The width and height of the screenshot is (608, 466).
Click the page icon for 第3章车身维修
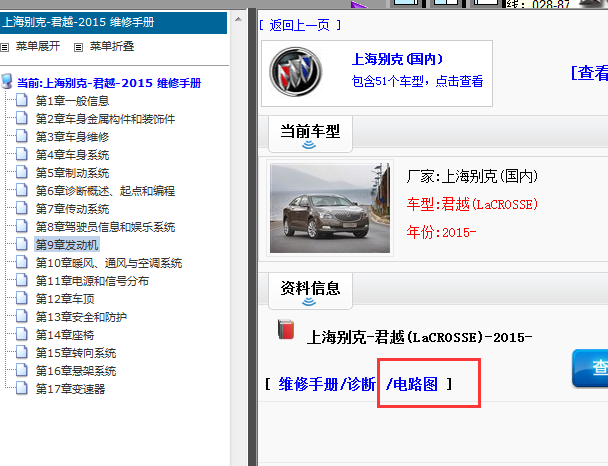click(x=22, y=136)
